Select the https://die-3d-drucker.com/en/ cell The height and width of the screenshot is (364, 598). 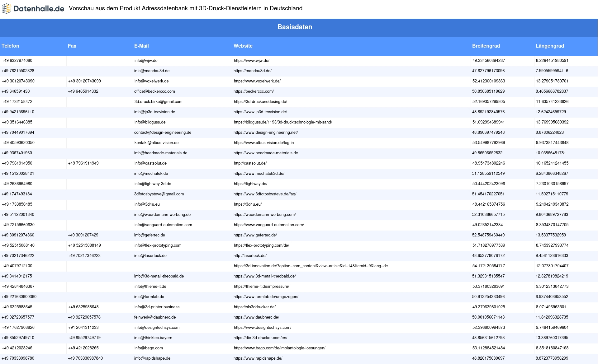coord(260,338)
